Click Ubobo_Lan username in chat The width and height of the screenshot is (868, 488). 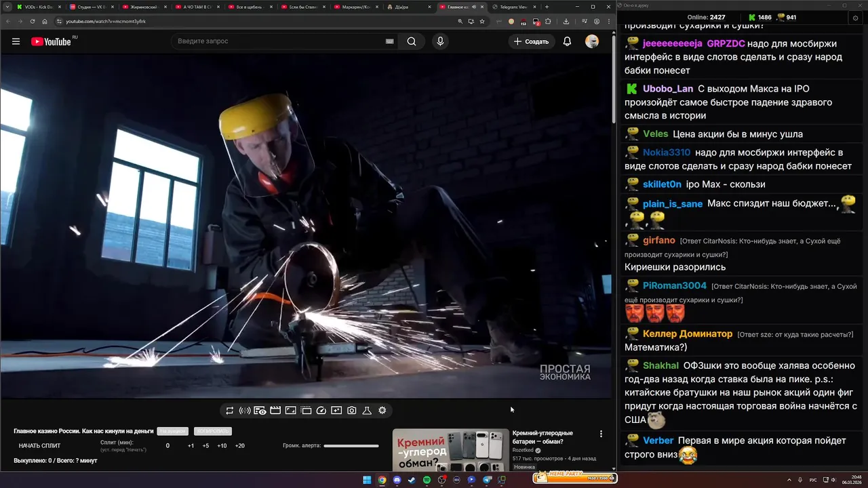(668, 89)
